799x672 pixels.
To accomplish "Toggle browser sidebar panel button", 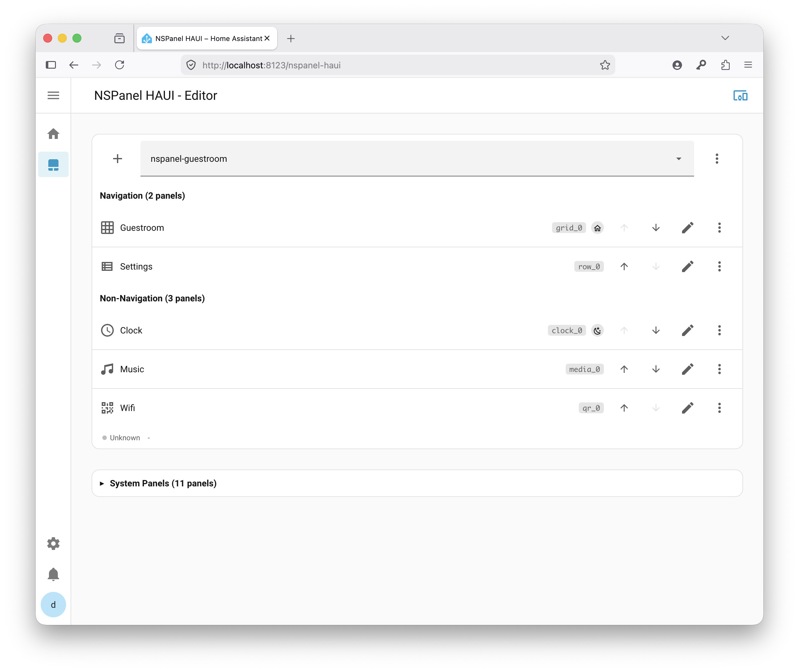I will (51, 65).
